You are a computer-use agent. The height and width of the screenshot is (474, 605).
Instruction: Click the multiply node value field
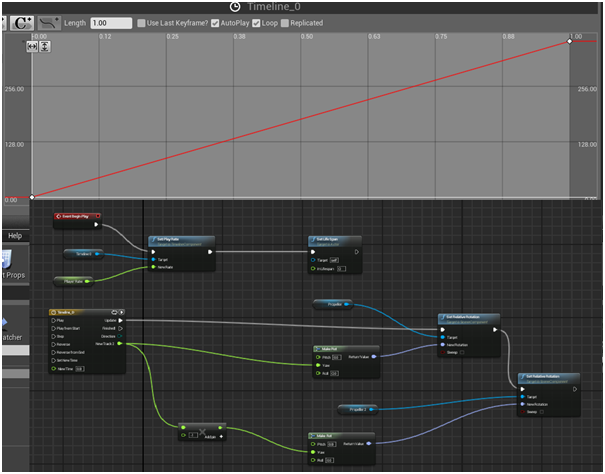pos(193,435)
